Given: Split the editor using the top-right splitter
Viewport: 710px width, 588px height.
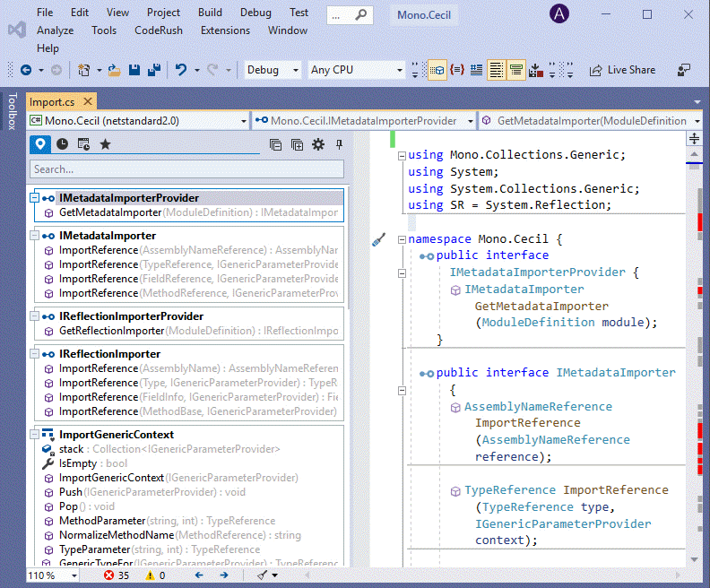Looking at the screenshot, I should click(x=694, y=139).
